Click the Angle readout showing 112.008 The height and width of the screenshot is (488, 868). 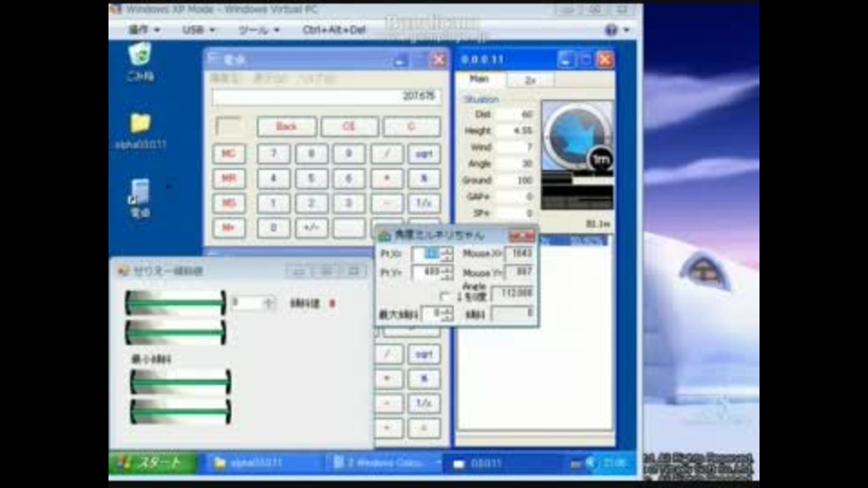tap(513, 293)
